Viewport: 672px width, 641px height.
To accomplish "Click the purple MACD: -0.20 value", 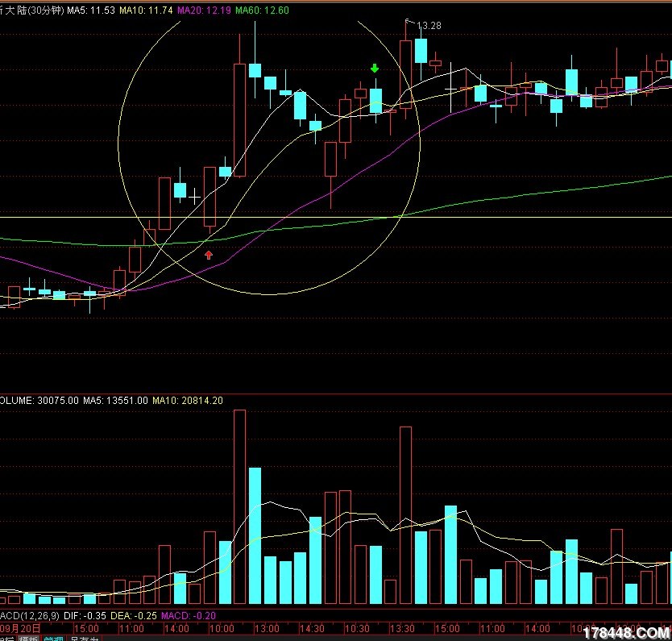I will (x=189, y=616).
